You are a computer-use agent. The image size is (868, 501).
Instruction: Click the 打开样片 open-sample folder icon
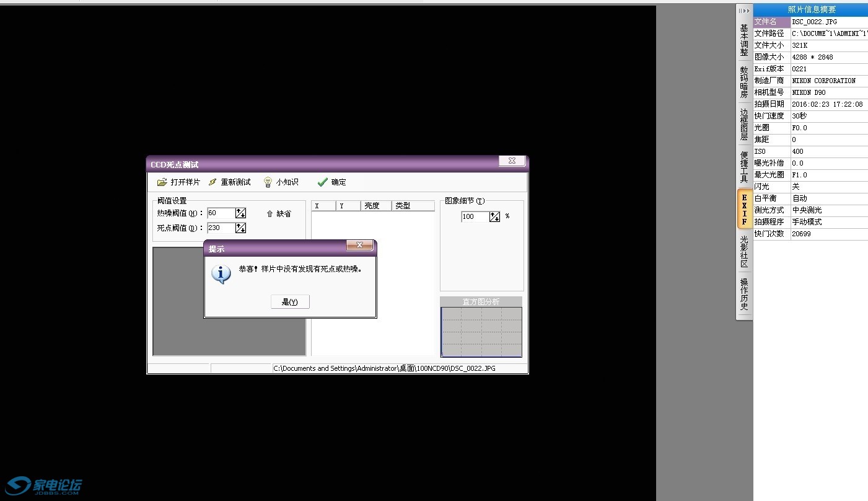pyautogui.click(x=162, y=182)
